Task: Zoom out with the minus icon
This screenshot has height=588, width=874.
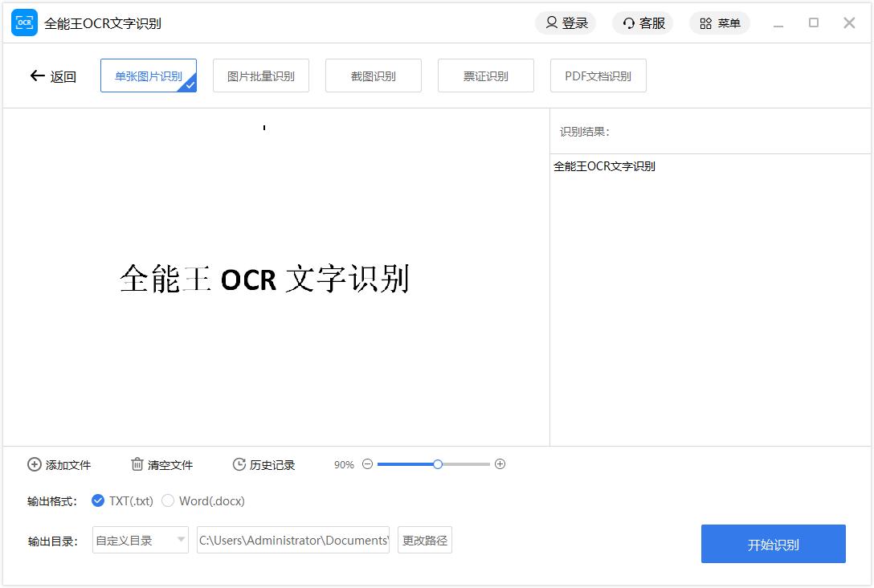Action: [367, 464]
